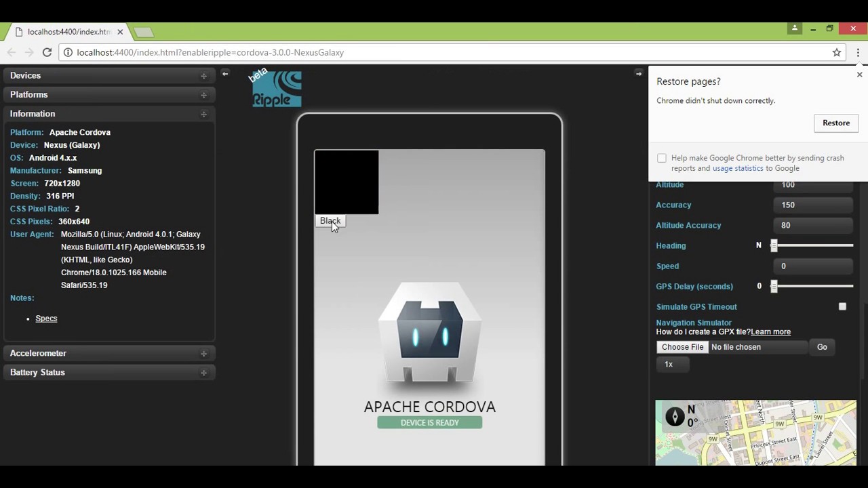Click the 720x1280 screen value
Image resolution: width=868 pixels, height=488 pixels.
point(62,184)
